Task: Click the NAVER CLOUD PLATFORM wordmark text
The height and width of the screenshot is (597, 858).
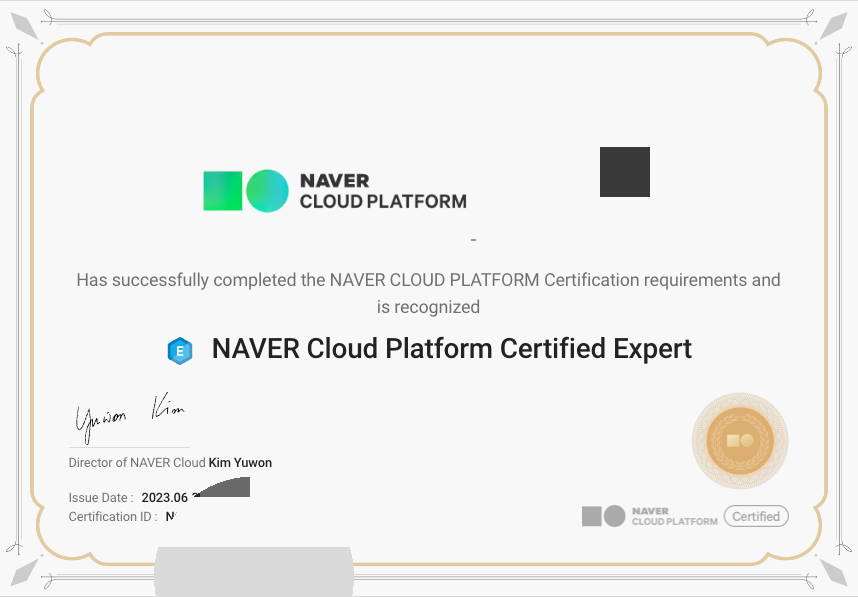Action: click(x=383, y=191)
